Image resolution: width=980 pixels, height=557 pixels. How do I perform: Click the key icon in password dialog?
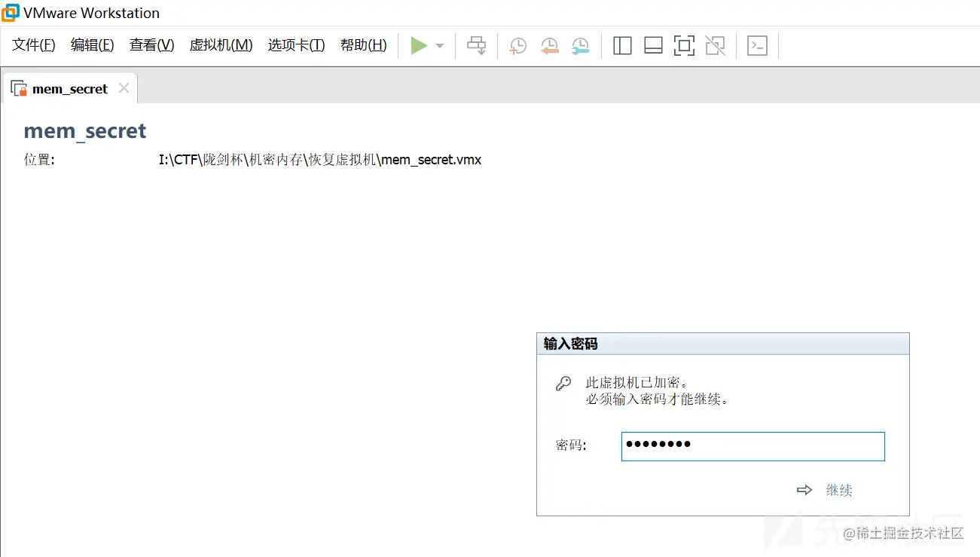point(563,384)
